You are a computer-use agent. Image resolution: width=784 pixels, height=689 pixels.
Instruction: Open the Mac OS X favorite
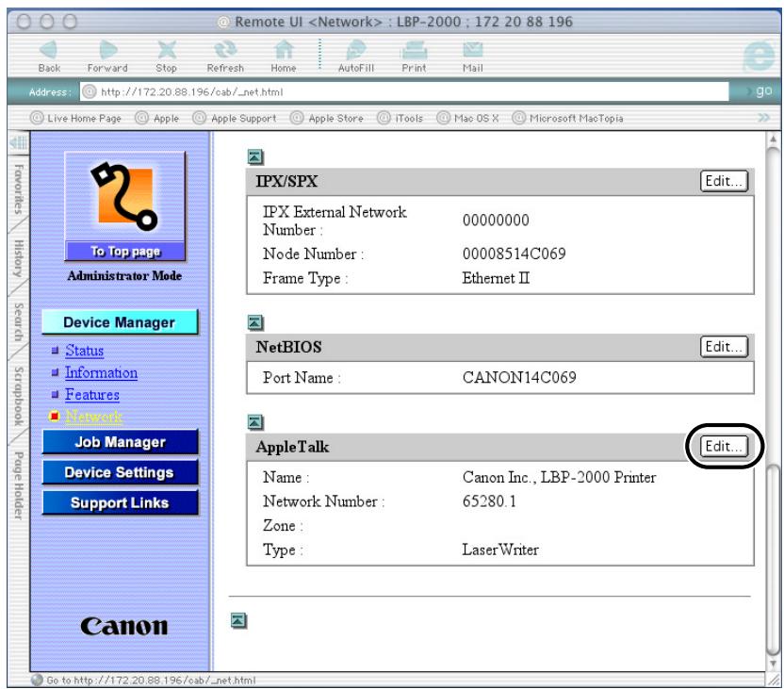click(x=468, y=118)
